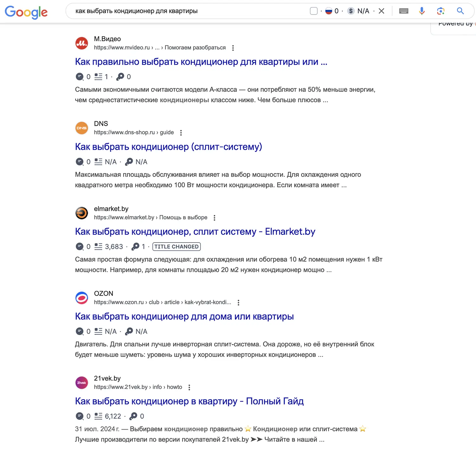
Task: Click the dollar sign CPC icon
Action: [x=351, y=11]
